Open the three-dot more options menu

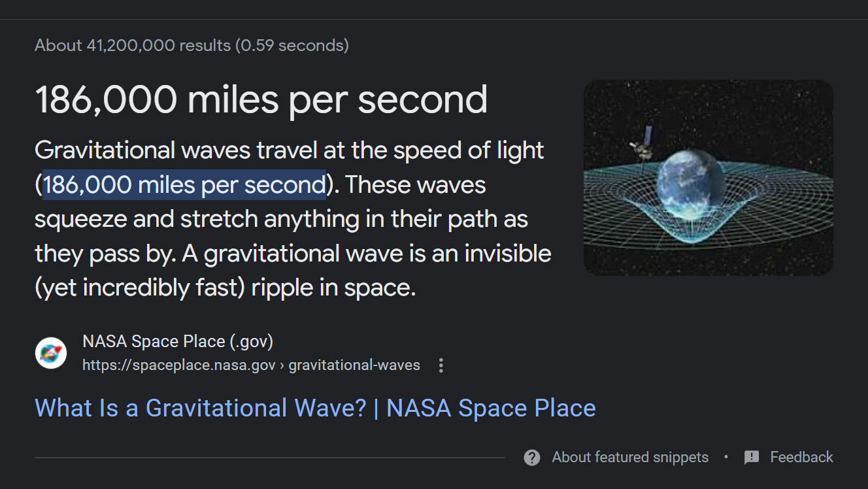441,365
